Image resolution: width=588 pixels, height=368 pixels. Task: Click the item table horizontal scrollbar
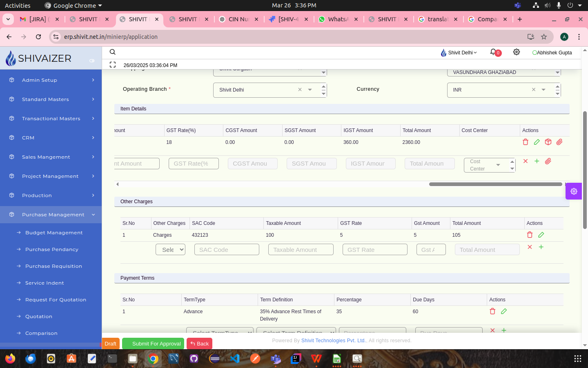[x=495, y=184]
